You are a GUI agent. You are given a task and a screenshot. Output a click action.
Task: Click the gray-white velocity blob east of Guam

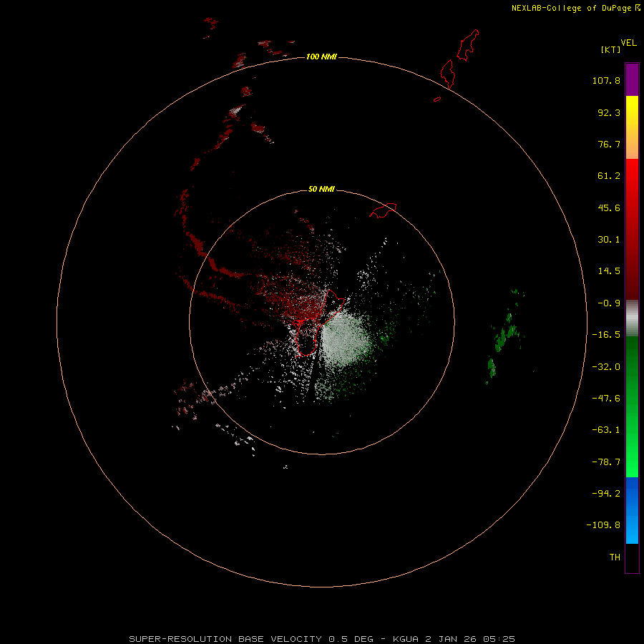pyautogui.click(x=346, y=339)
